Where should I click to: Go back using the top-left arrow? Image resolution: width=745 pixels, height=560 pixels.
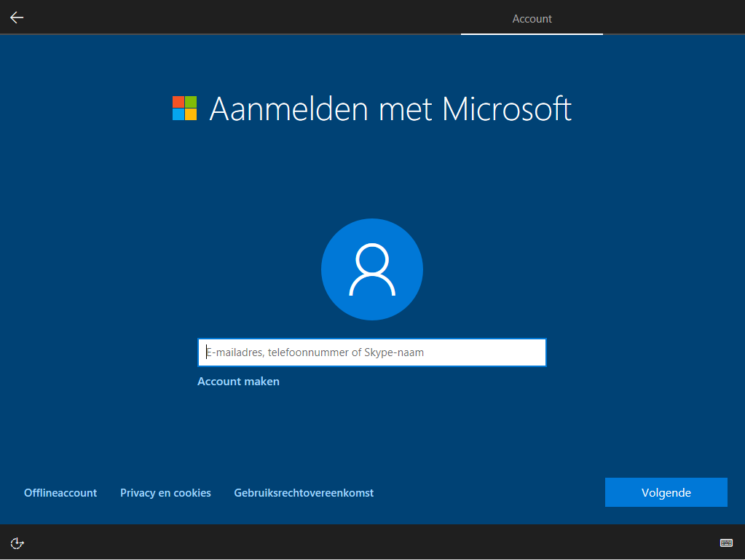17,17
